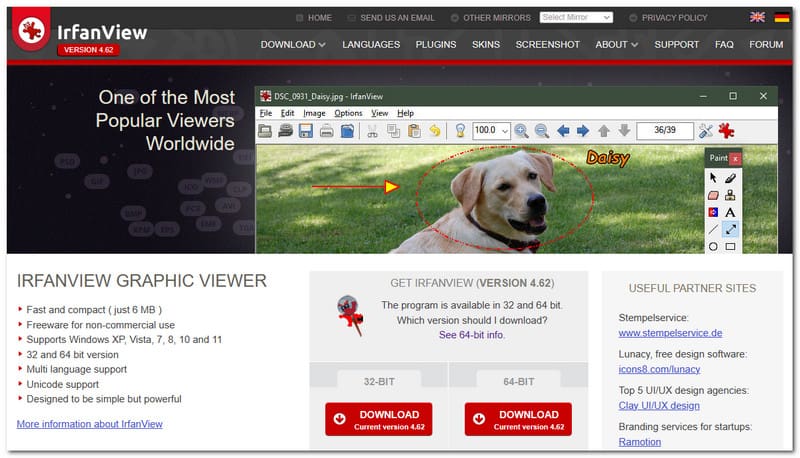Viewport: 800px width, 458px height.
Task: Open the Clay UI/UX design link
Action: (659, 405)
